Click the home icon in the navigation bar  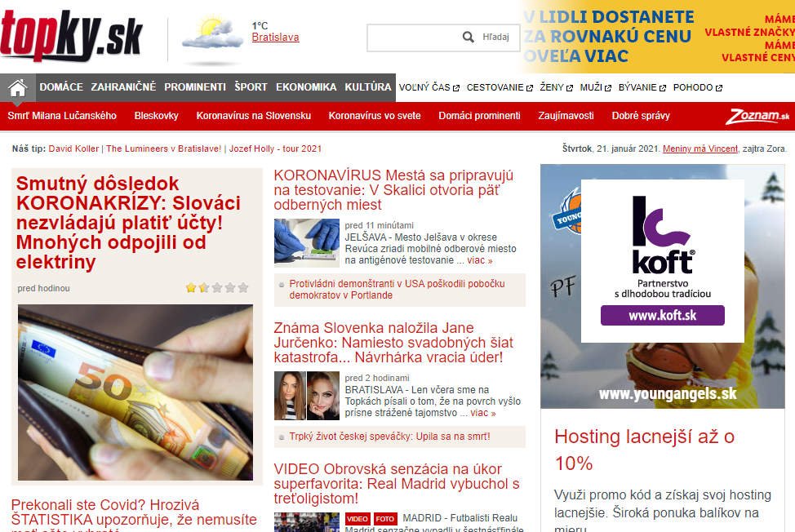(18, 87)
